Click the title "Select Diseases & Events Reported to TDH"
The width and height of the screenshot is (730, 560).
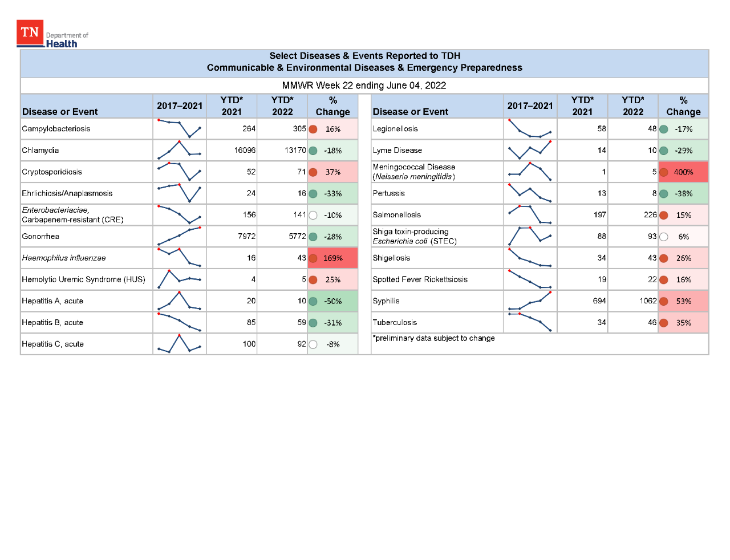(364, 56)
